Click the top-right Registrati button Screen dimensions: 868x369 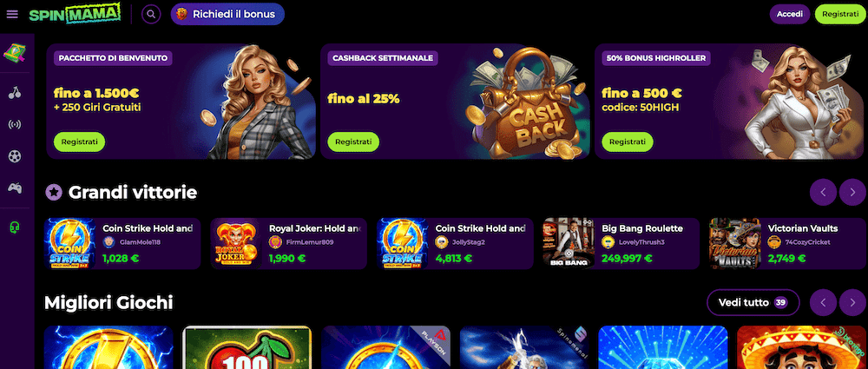click(839, 15)
